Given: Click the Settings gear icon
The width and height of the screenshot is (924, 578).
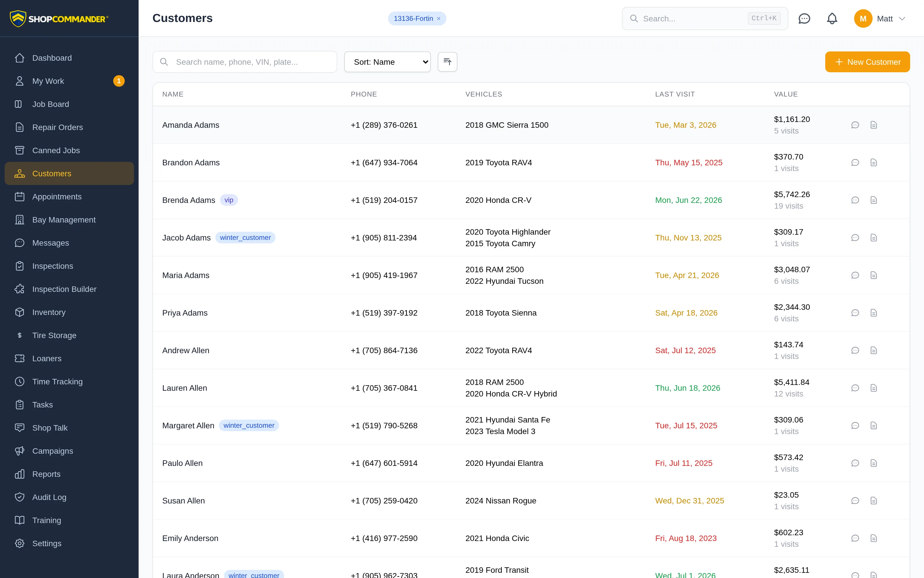Looking at the screenshot, I should pos(19,544).
